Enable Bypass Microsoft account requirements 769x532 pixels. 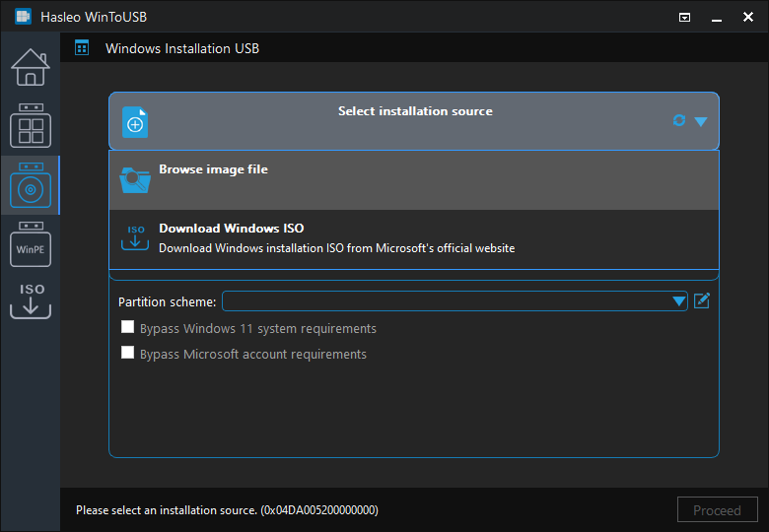127,353
